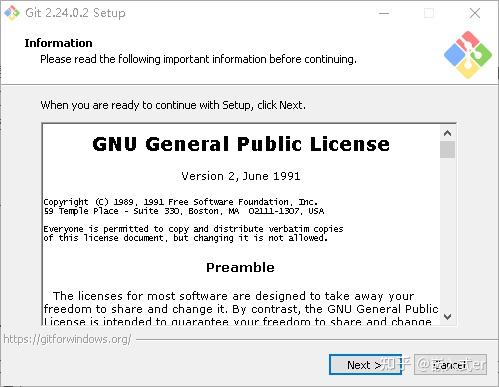
Task: Click the GNU General Public License heading
Action: (241, 144)
